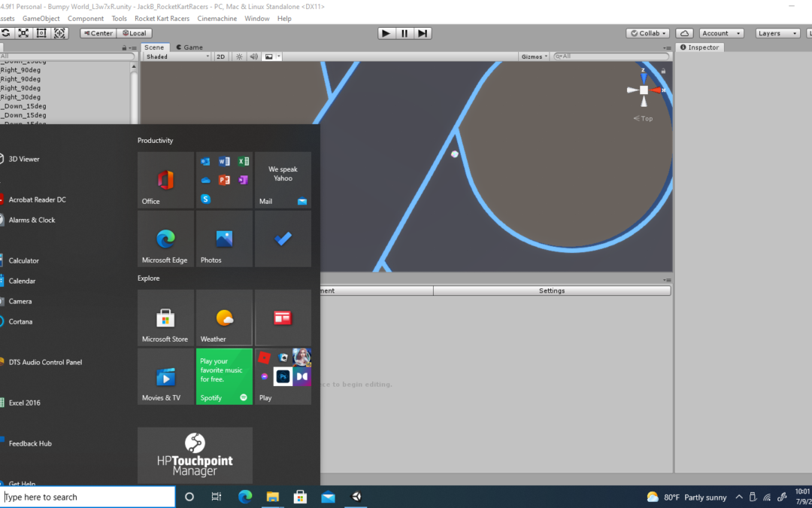Open Scene view panel options menu
The image size is (812, 508).
coord(667,47)
